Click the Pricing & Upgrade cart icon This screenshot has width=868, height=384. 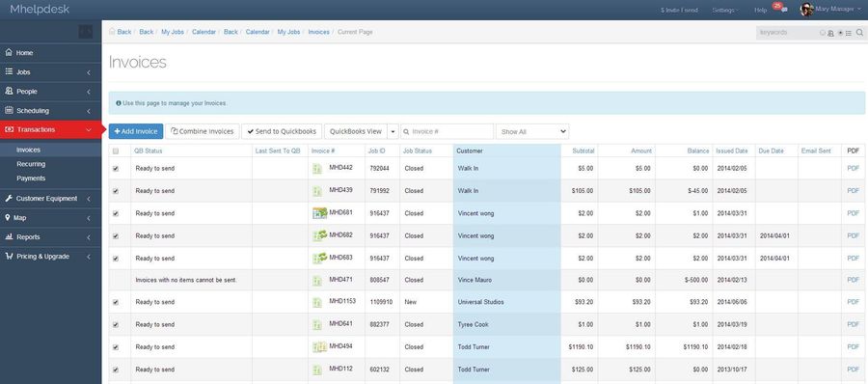coord(9,256)
